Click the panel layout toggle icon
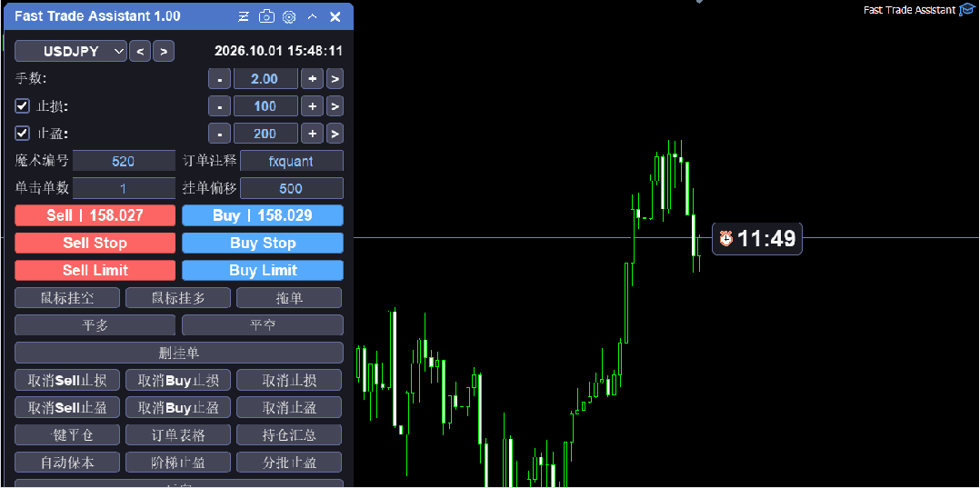The image size is (980, 488). tap(244, 17)
